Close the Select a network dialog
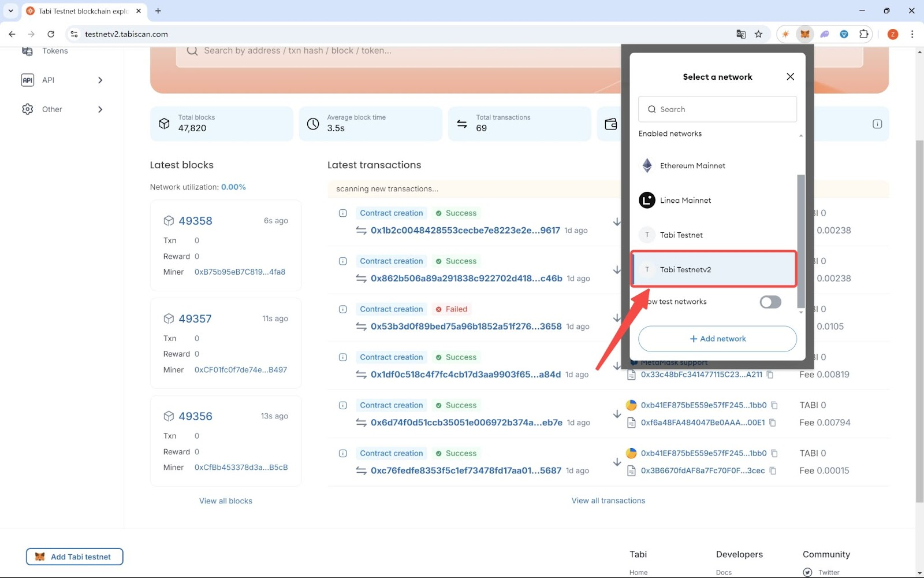 point(791,77)
